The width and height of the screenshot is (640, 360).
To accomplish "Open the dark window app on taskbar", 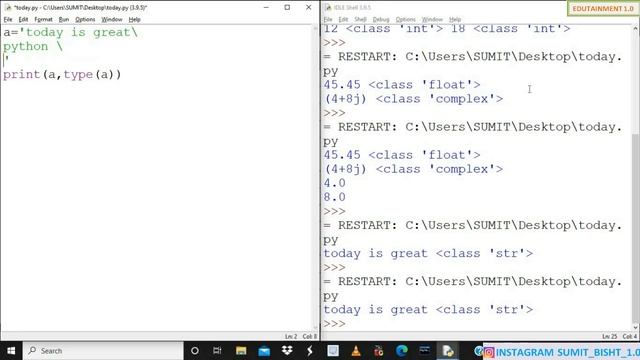I will [425, 351].
